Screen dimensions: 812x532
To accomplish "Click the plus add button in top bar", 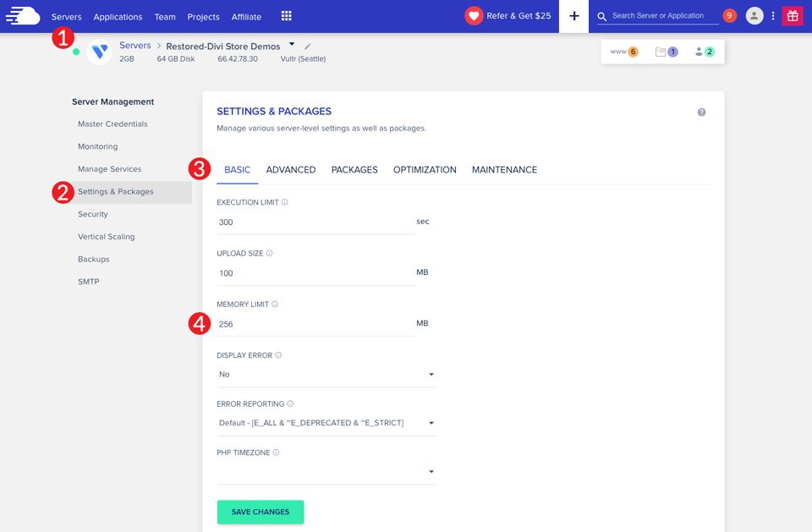I will 574,16.
